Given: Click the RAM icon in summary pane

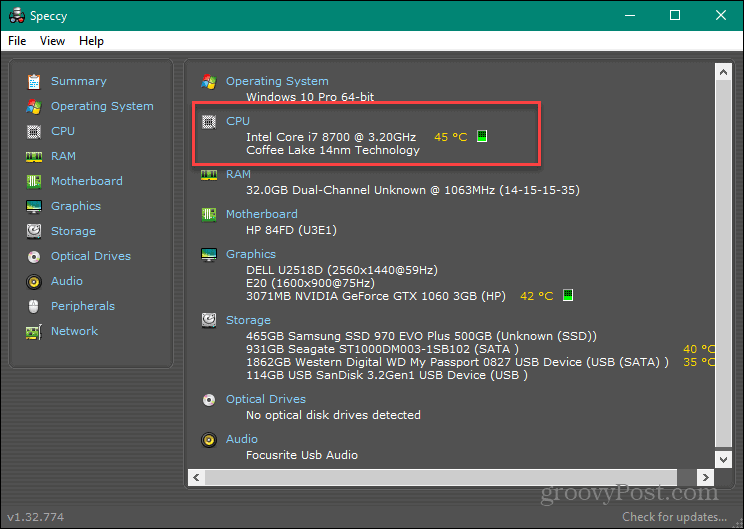Looking at the screenshot, I should pyautogui.click(x=209, y=175).
